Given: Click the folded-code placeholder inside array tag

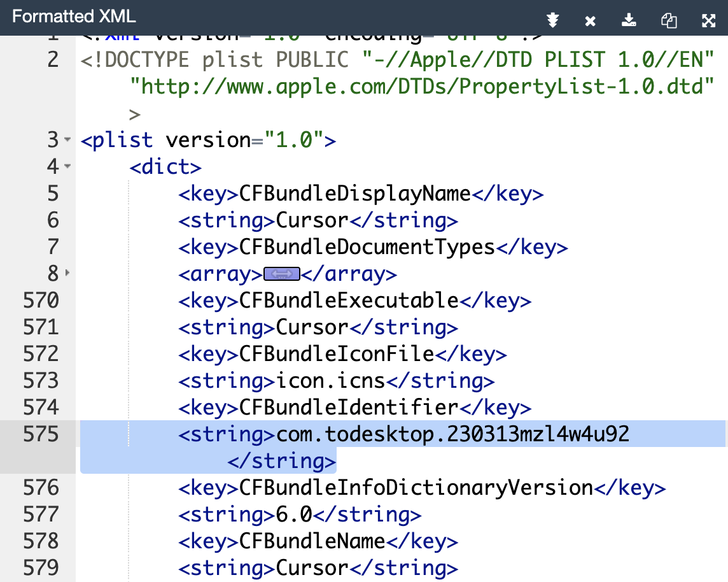Looking at the screenshot, I should coord(282,274).
